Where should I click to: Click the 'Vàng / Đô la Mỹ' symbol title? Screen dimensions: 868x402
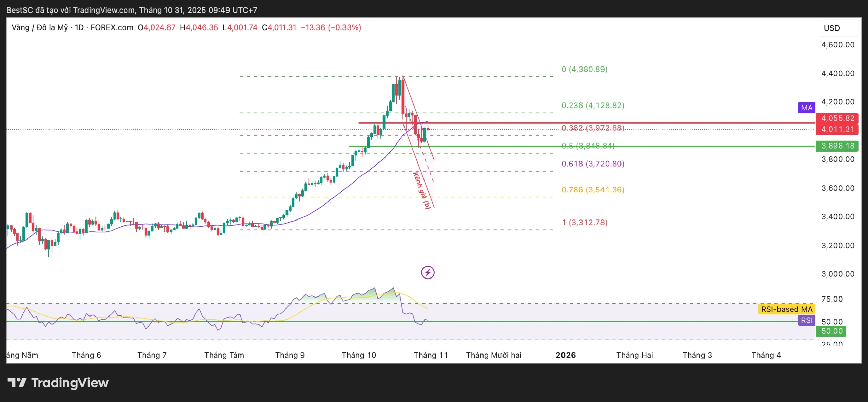tap(40, 27)
